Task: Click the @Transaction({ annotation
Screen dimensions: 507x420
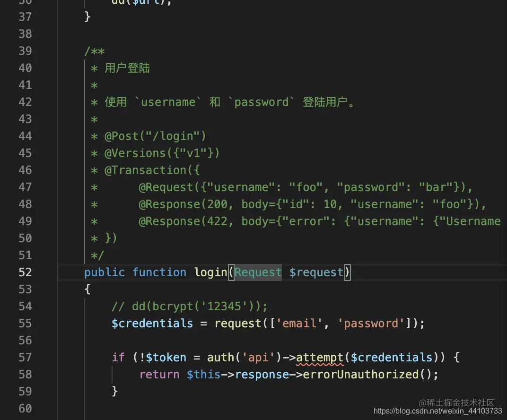Action: click(152, 170)
